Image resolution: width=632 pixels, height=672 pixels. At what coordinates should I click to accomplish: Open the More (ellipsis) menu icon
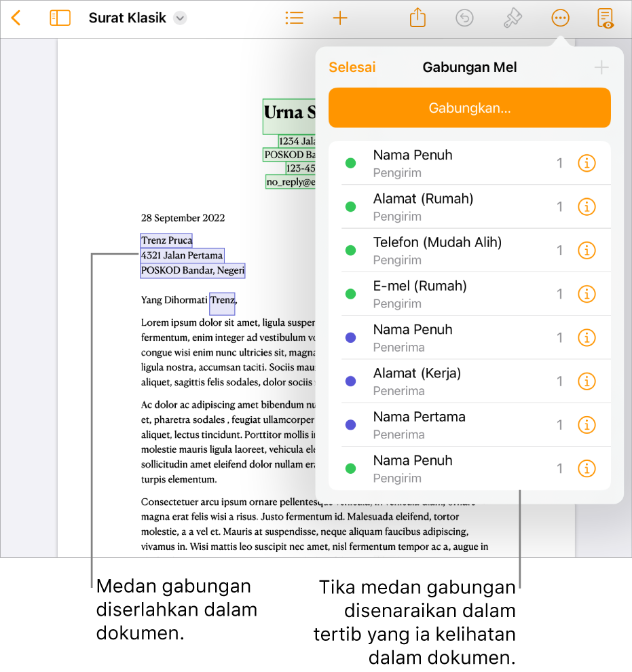point(561,18)
